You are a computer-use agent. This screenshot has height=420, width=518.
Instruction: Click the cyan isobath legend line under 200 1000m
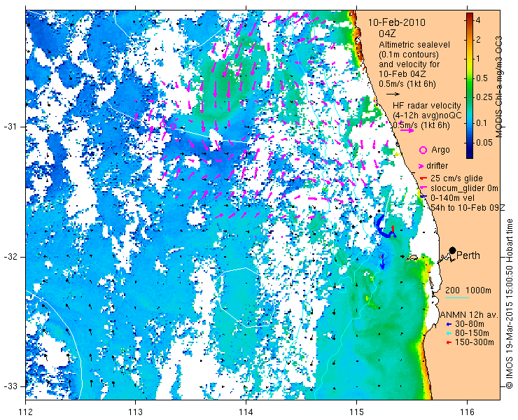(x=457, y=297)
